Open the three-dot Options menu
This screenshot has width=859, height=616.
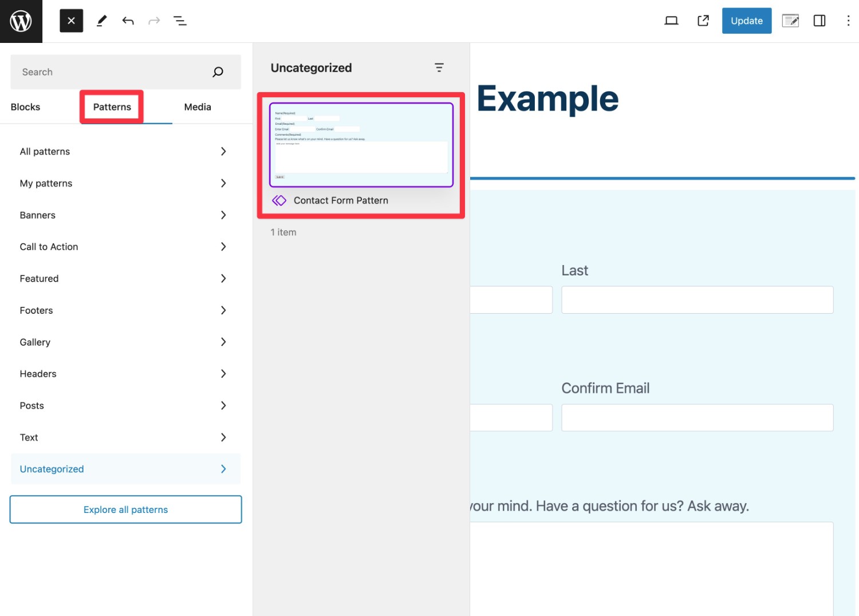point(848,21)
